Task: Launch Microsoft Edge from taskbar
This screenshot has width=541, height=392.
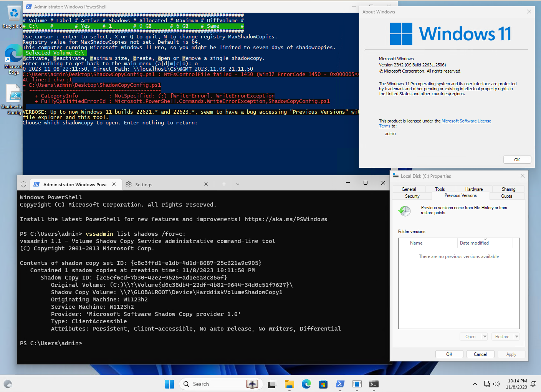Action: click(306, 384)
